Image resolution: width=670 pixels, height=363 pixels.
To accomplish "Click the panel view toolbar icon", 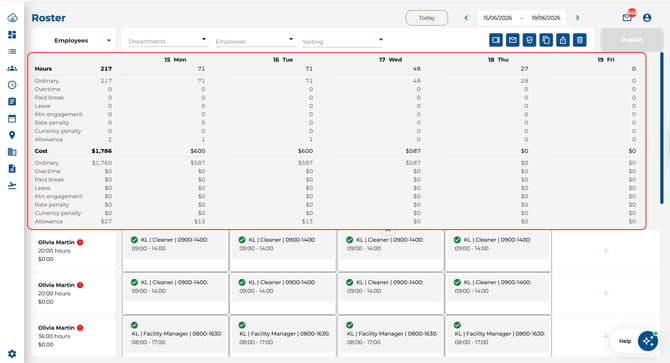I will [496, 40].
